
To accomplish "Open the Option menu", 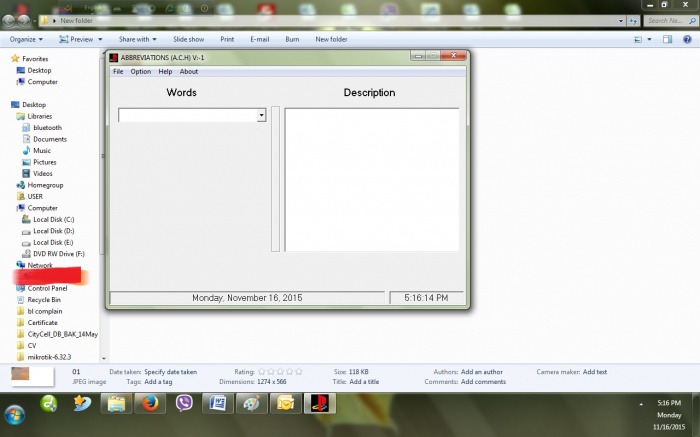I will pyautogui.click(x=140, y=72).
